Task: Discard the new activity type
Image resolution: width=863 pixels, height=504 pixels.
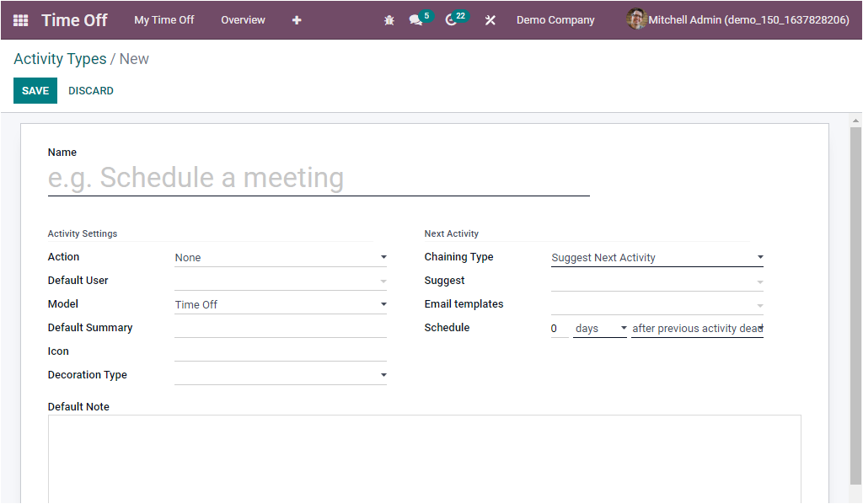Action: [90, 90]
